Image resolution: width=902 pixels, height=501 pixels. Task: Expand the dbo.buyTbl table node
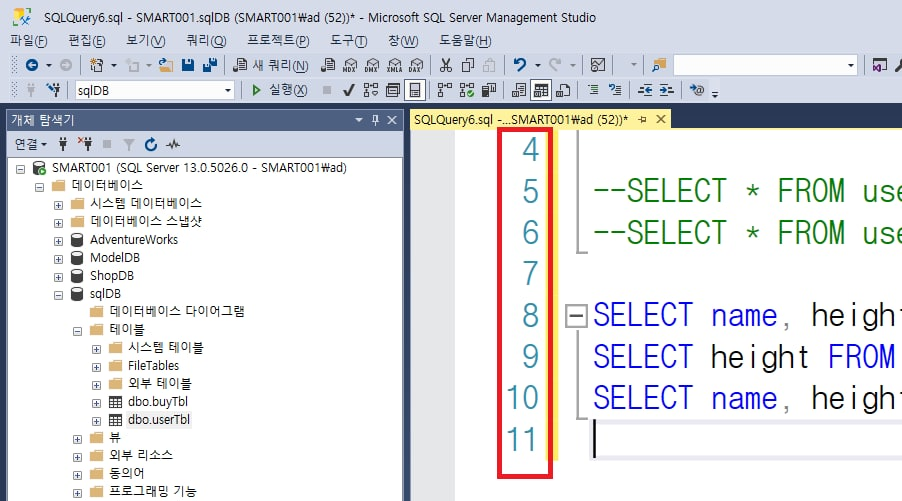click(x=96, y=403)
